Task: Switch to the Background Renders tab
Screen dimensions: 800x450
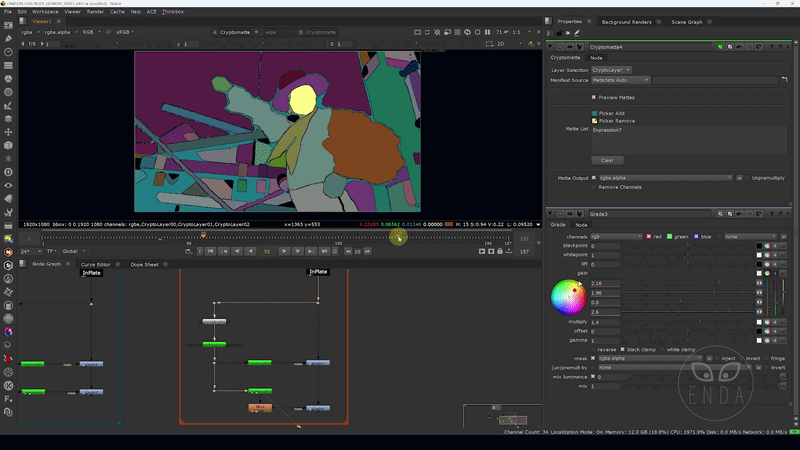Action: [x=626, y=22]
